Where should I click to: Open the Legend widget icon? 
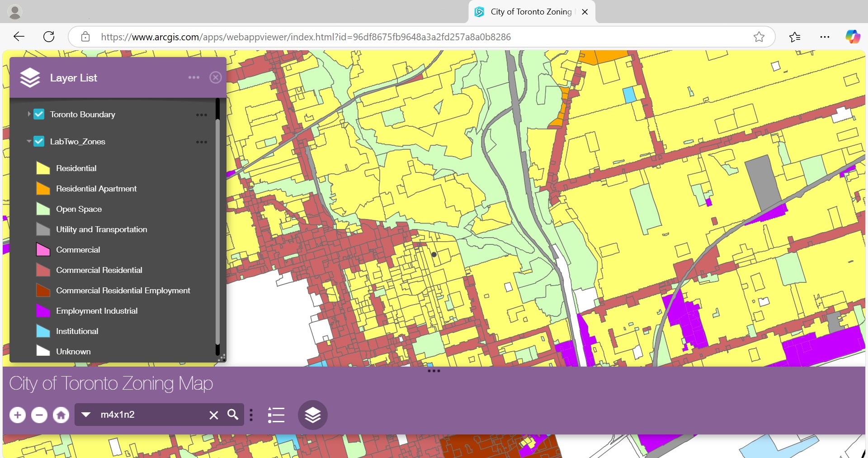pyautogui.click(x=276, y=415)
